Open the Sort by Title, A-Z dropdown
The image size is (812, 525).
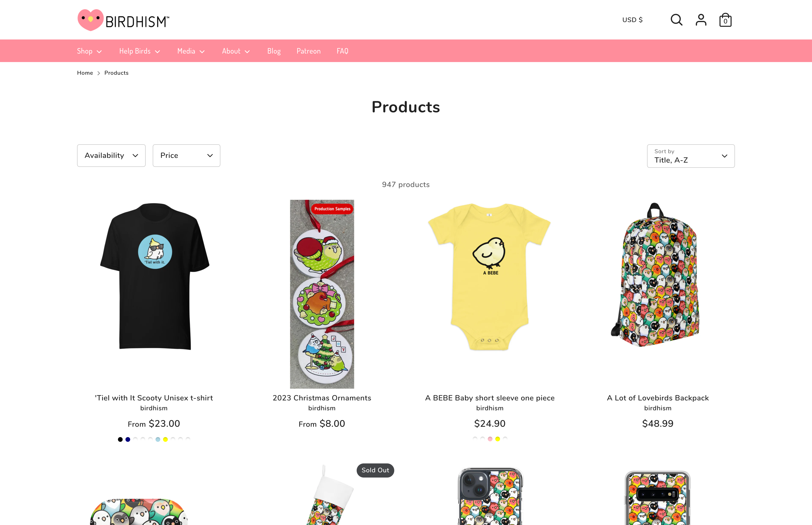click(691, 156)
